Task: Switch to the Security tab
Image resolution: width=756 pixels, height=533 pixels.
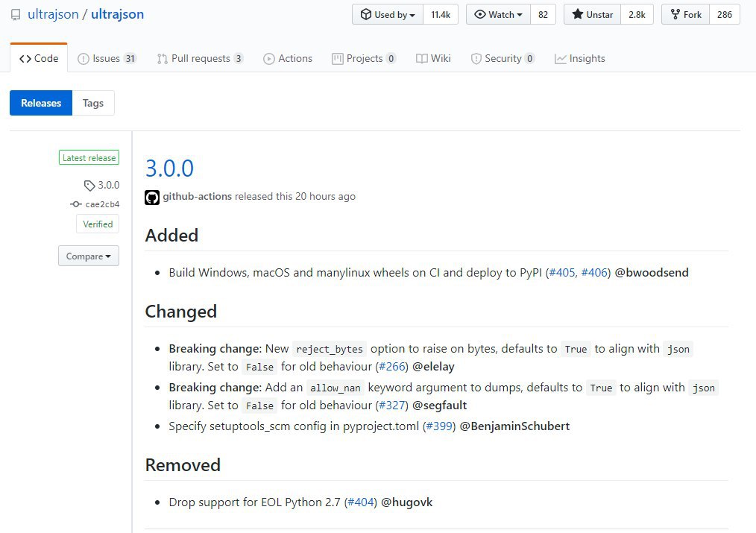Action: [x=503, y=58]
